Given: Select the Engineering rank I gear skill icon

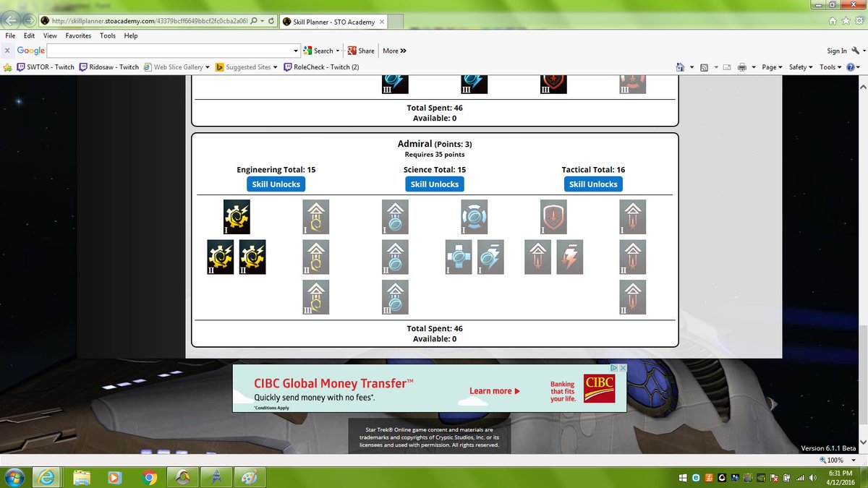Looking at the screenshot, I should [237, 217].
